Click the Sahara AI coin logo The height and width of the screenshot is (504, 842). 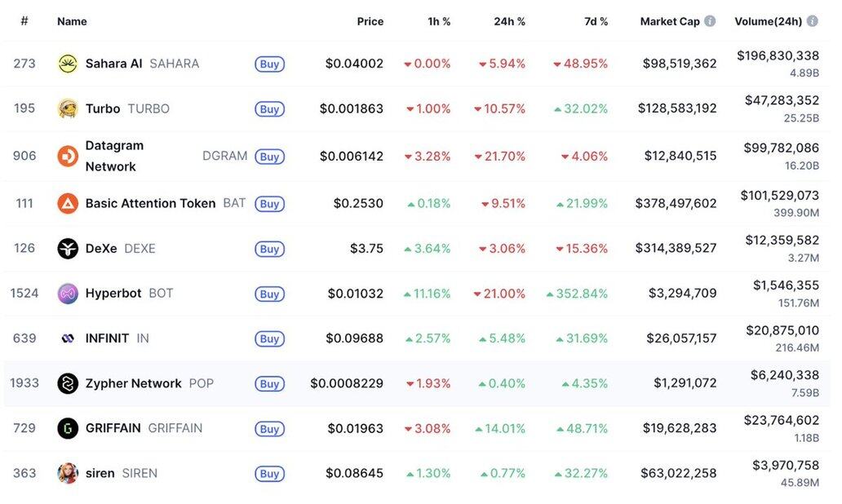click(68, 64)
